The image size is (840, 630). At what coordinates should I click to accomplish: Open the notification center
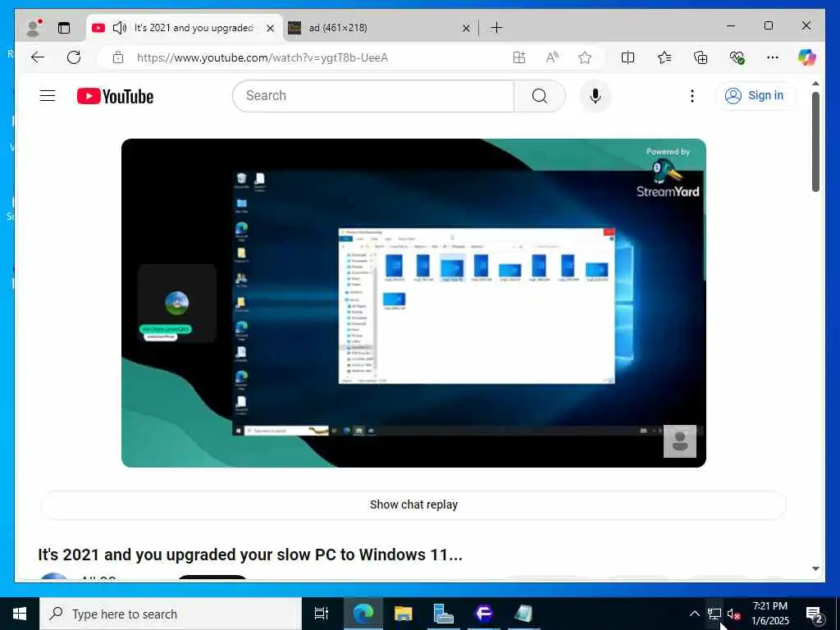pyautogui.click(x=815, y=614)
